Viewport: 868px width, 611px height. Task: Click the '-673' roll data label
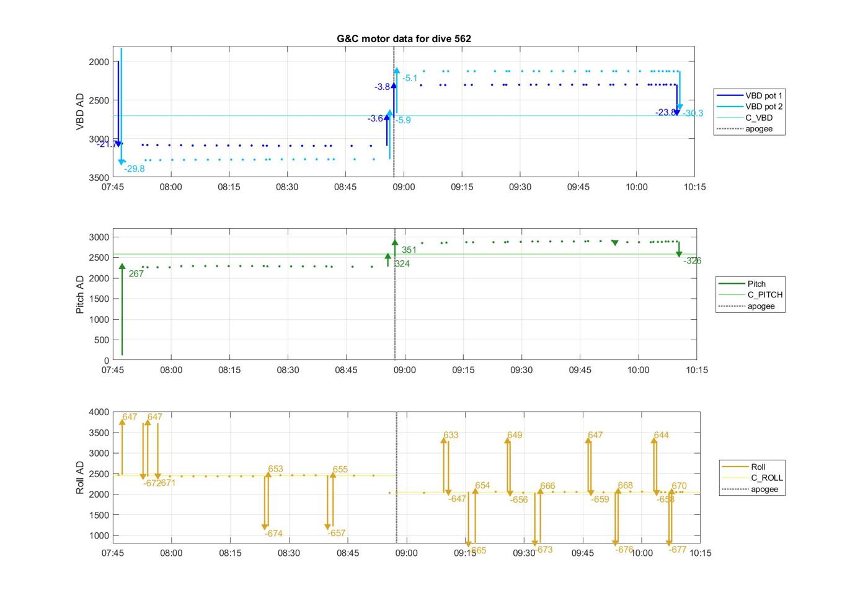[543, 550]
